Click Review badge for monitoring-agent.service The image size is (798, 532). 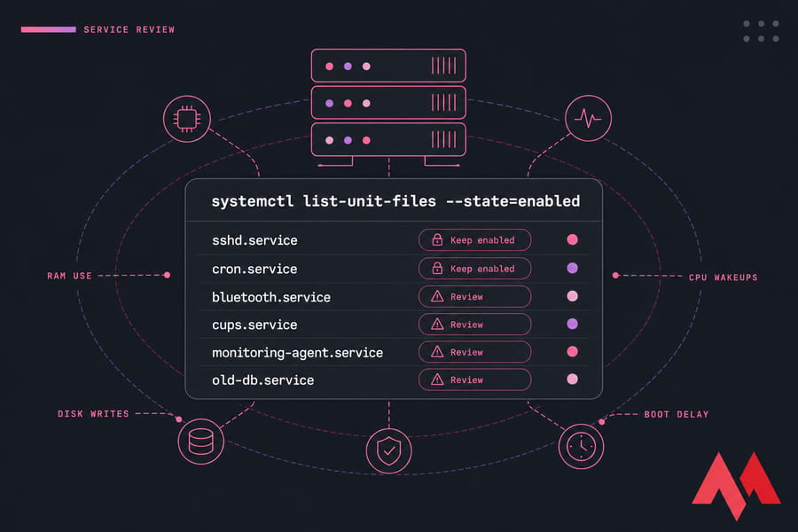point(475,352)
